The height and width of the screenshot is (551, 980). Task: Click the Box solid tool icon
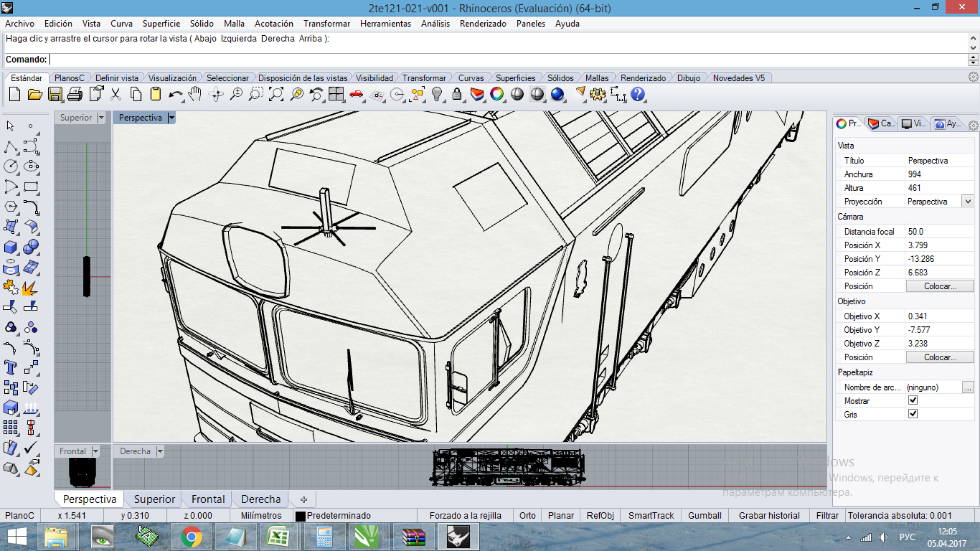point(10,247)
